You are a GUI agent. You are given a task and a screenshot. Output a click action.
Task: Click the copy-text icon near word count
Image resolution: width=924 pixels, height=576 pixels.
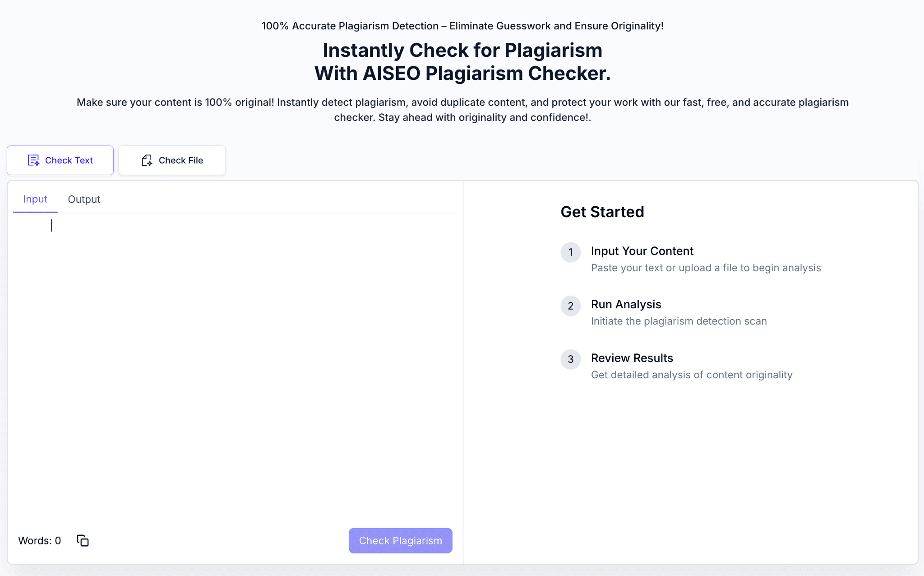83,540
